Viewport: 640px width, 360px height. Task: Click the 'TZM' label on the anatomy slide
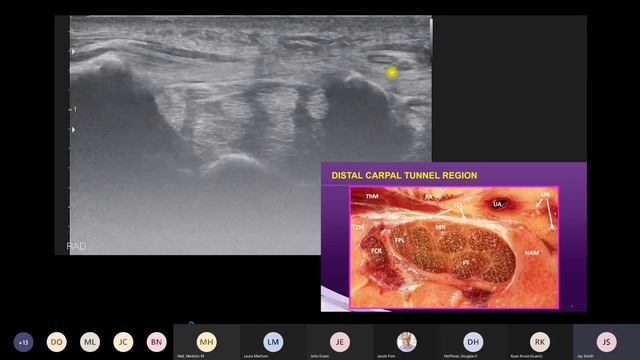pyautogui.click(x=358, y=227)
